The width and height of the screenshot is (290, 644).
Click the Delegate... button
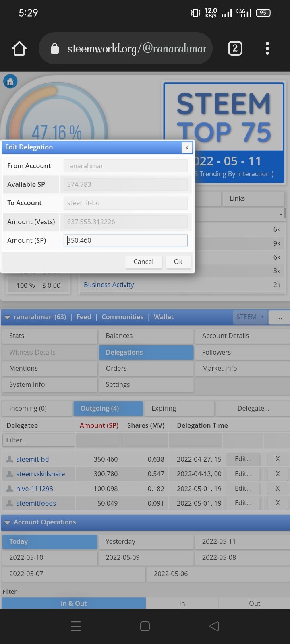(253, 408)
